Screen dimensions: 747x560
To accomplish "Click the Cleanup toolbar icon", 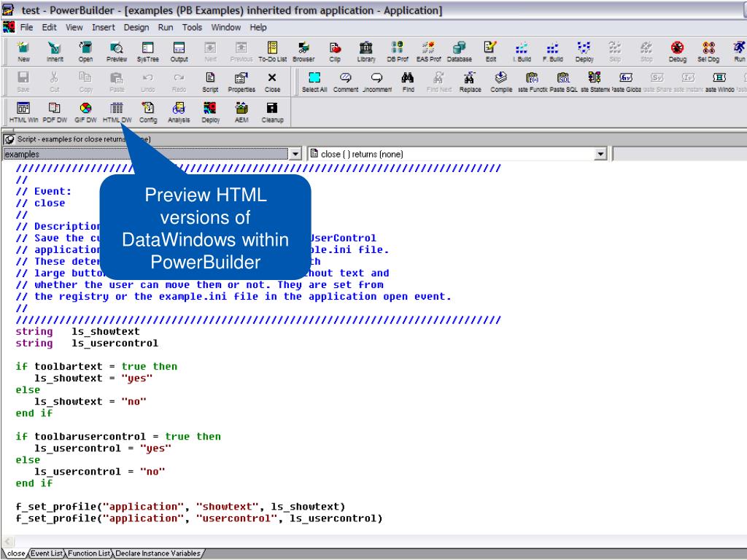I will (x=272, y=113).
